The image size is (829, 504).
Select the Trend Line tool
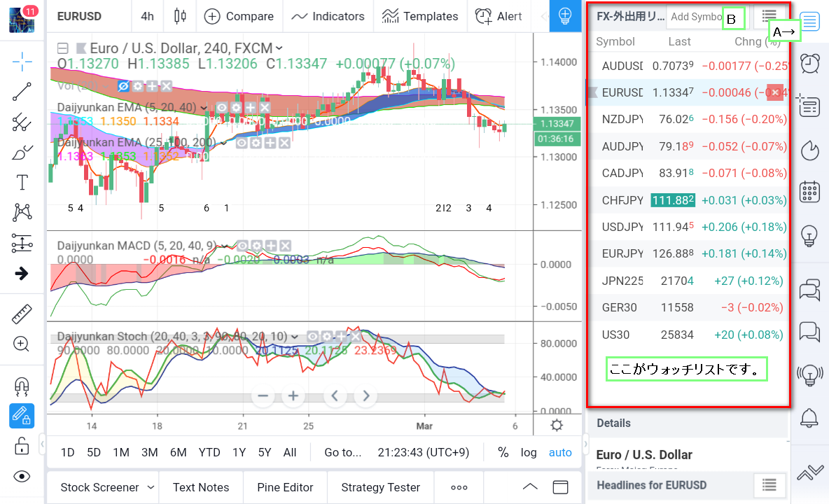[x=21, y=91]
